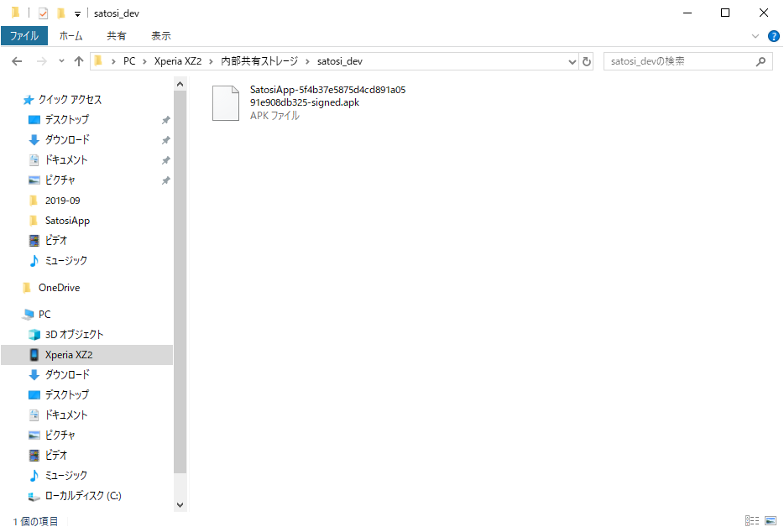This screenshot has width=784, height=532.
Task: Open ダウンロード under PC
Action: (x=67, y=374)
